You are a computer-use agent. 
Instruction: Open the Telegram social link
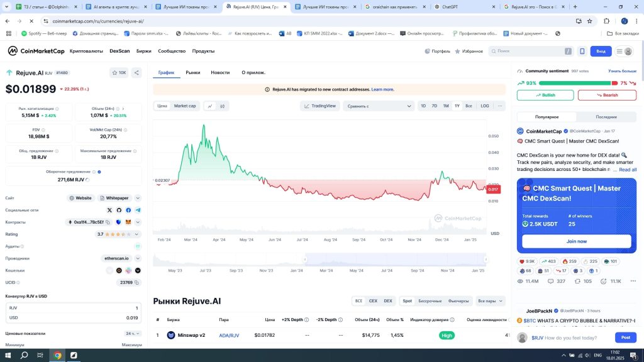click(138, 210)
